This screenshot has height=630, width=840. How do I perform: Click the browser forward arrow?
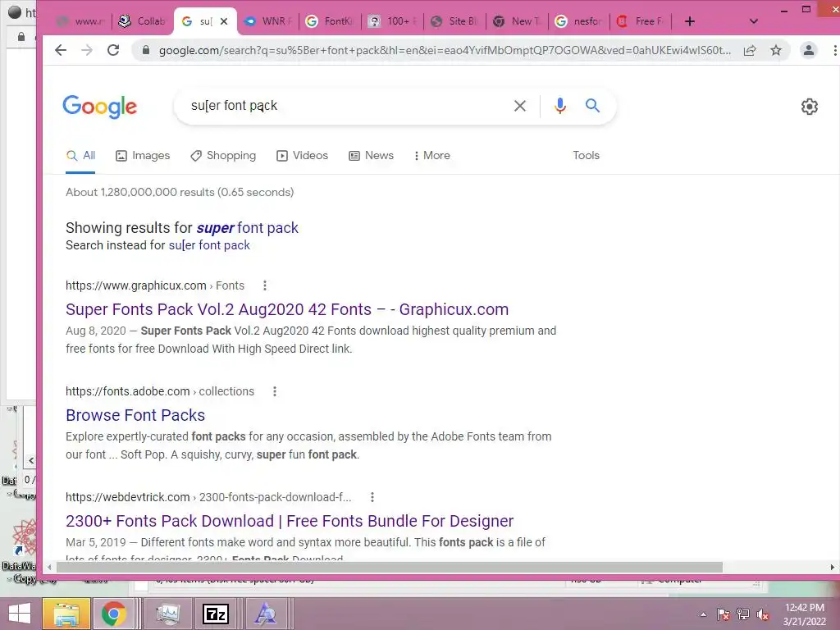point(87,50)
